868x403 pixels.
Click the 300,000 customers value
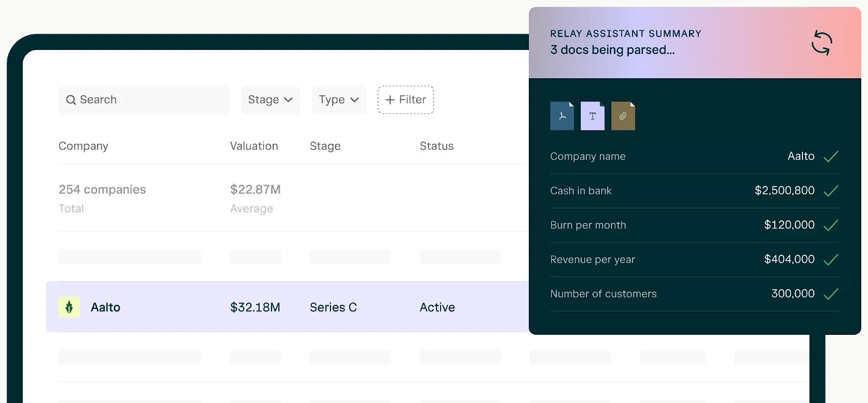(793, 294)
